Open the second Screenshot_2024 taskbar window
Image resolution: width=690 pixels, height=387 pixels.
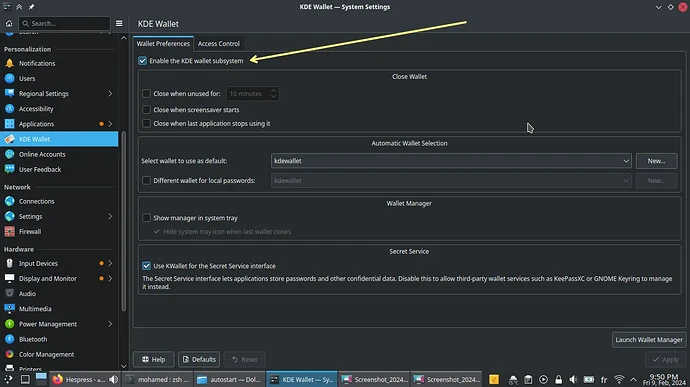(446, 380)
